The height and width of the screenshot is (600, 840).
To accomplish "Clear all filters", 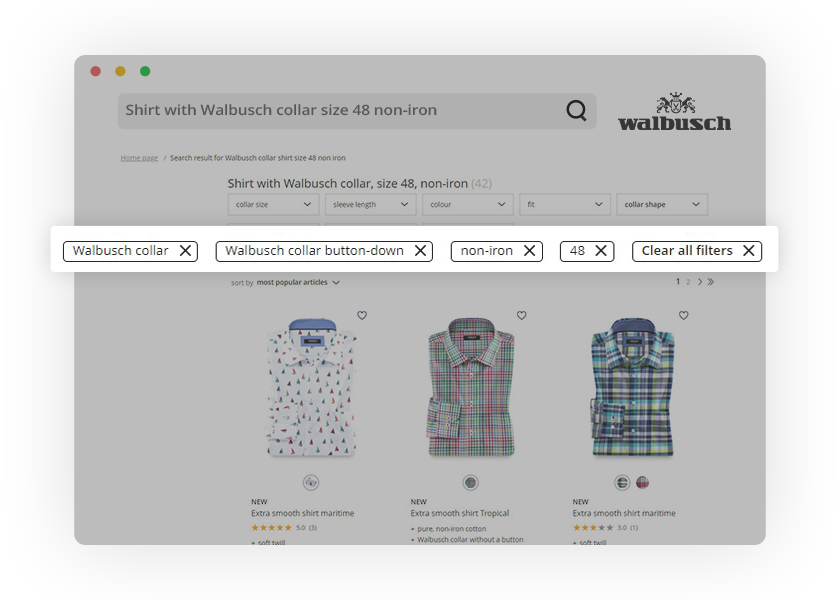I will [x=697, y=251].
